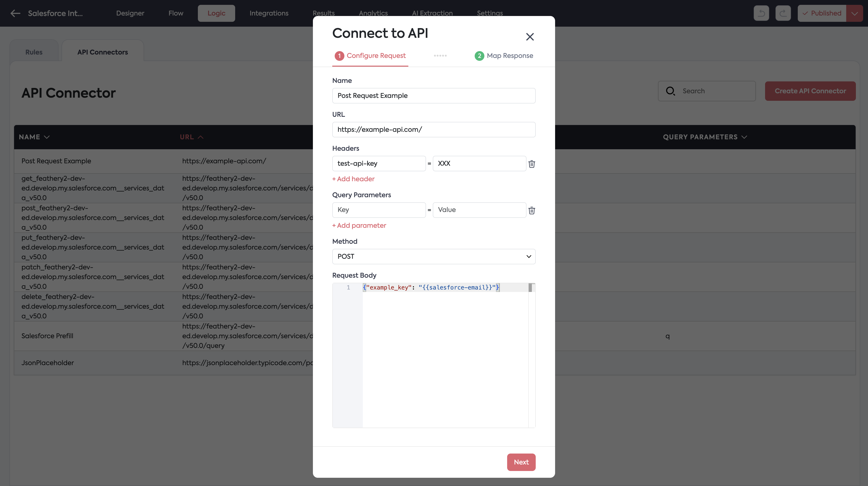Click the Add header link

click(x=353, y=179)
